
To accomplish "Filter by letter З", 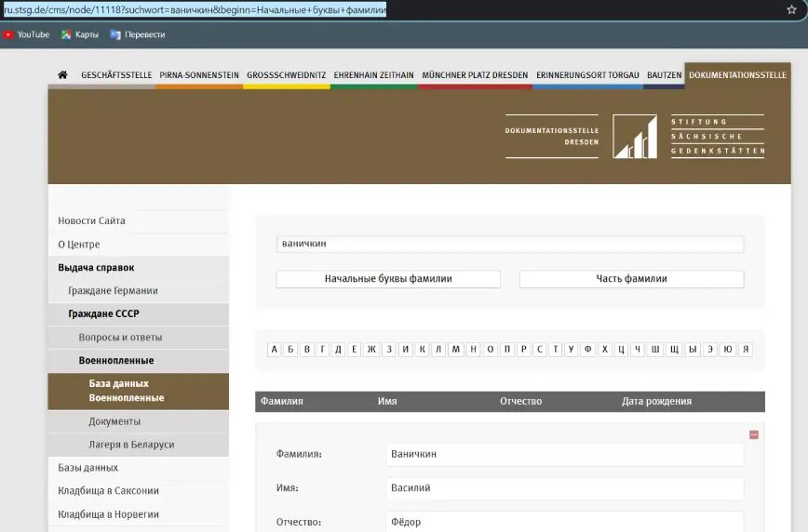I will click(389, 350).
